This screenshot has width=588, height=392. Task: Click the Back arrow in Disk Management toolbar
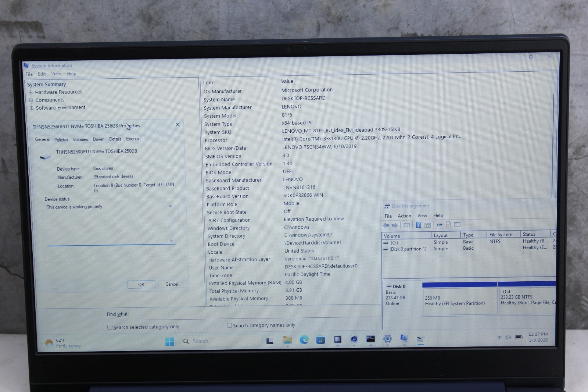click(386, 225)
